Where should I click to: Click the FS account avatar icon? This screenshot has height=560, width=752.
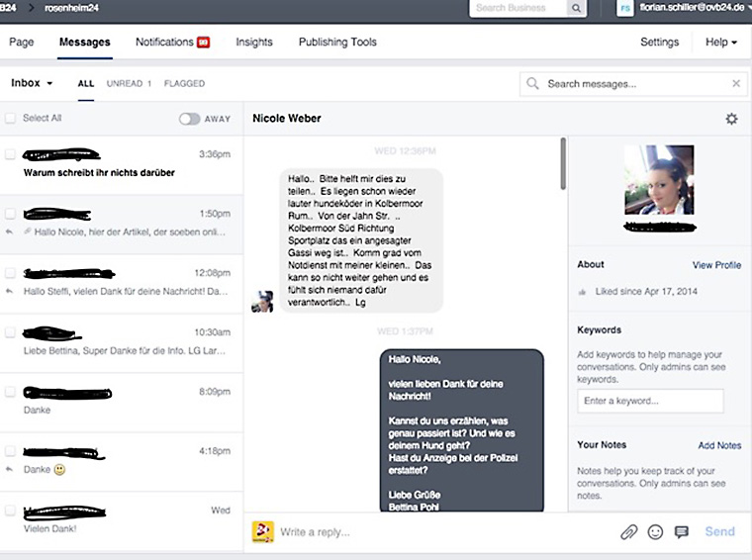[625, 8]
